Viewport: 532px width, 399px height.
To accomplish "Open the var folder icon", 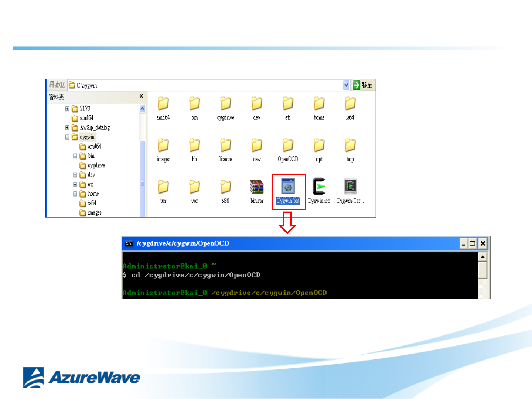I will 194,187.
